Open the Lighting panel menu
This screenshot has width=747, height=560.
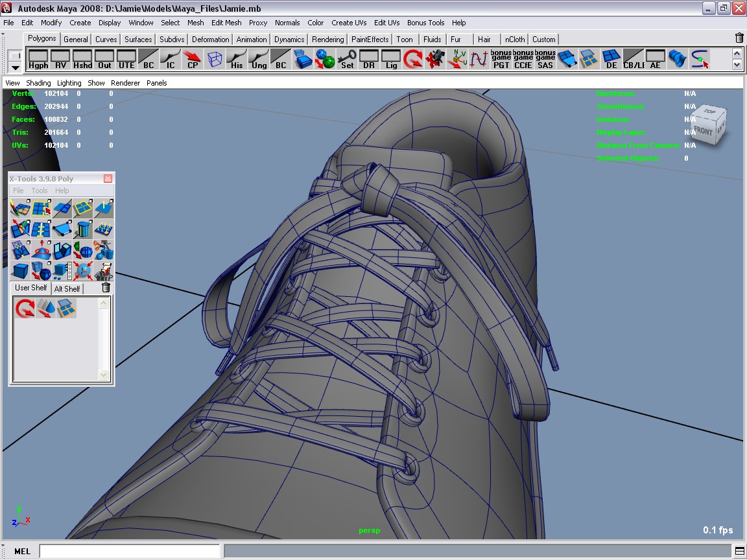pos(69,83)
